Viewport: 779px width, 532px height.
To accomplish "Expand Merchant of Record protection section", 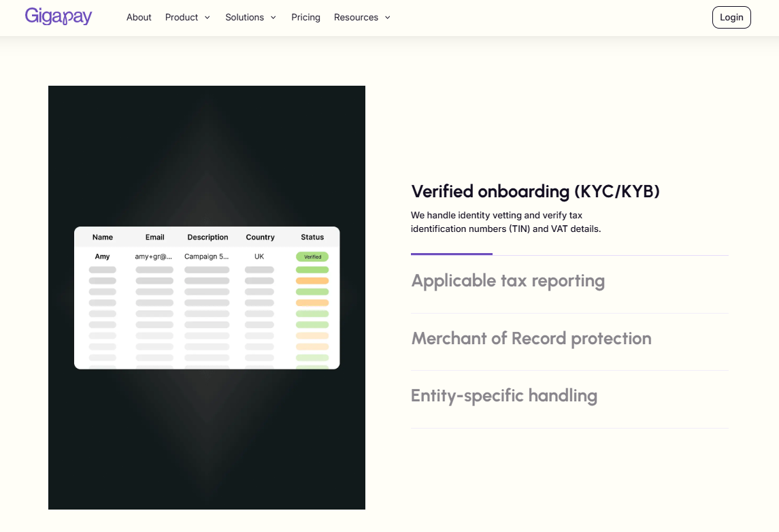I will click(531, 338).
